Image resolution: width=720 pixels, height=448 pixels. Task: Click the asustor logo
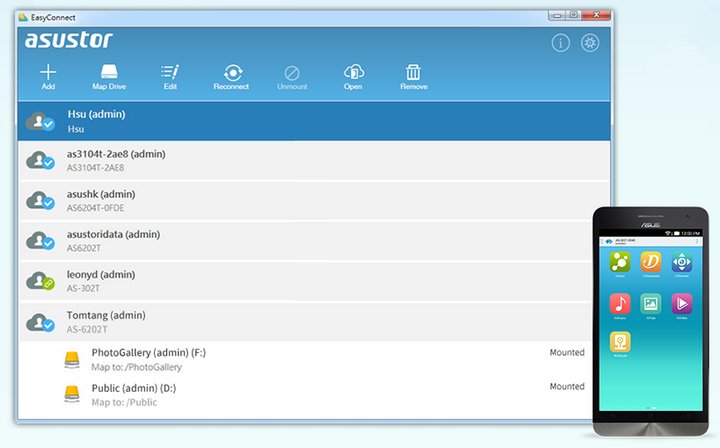[x=68, y=40]
